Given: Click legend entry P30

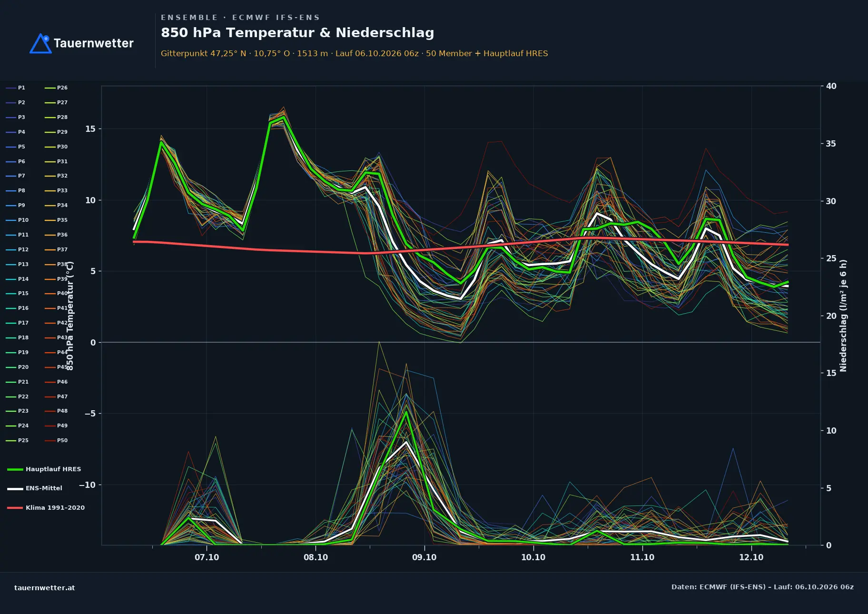Looking at the screenshot, I should click(x=56, y=147).
